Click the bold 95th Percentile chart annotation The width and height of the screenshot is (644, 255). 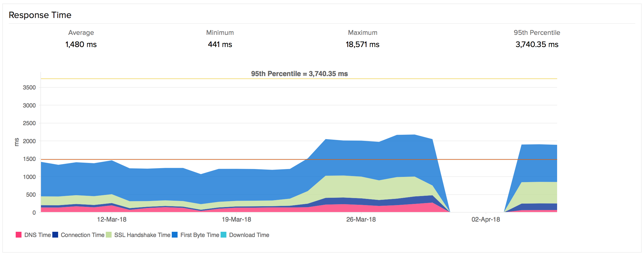[x=299, y=74]
